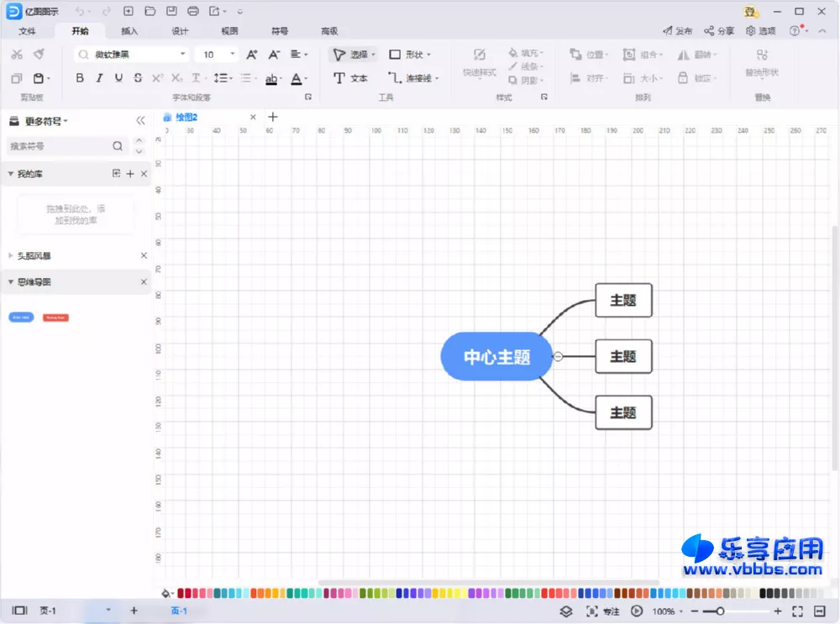This screenshot has width=840, height=624.
Task: Open the Layers panel icon in status bar
Action: 565,611
